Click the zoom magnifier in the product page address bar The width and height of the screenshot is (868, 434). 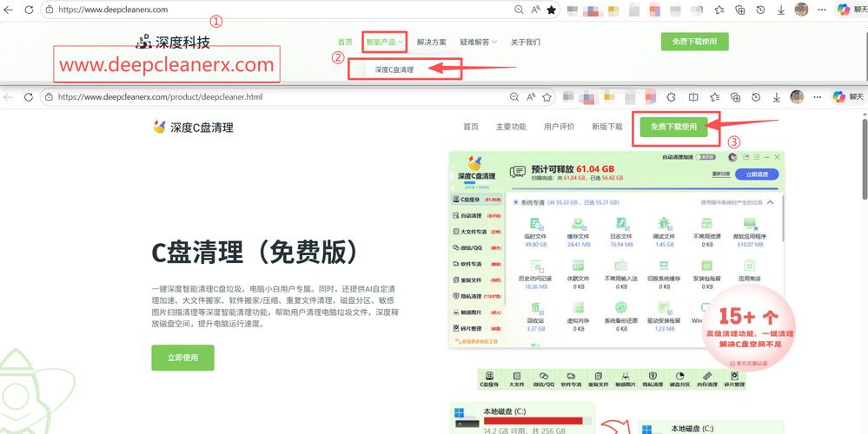pyautogui.click(x=514, y=96)
